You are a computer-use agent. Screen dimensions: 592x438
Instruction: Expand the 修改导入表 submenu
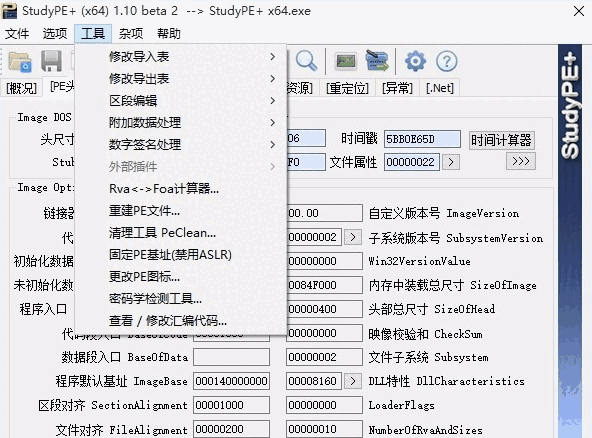pos(181,57)
